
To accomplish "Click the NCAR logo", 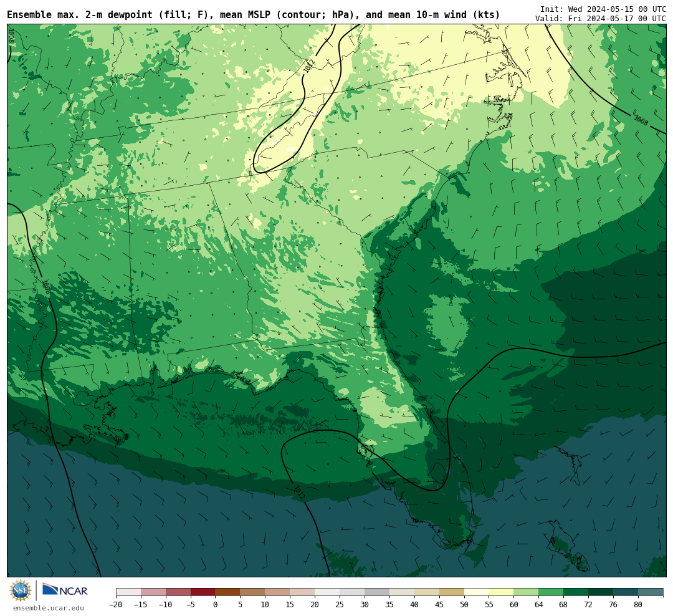I will pos(65,590).
